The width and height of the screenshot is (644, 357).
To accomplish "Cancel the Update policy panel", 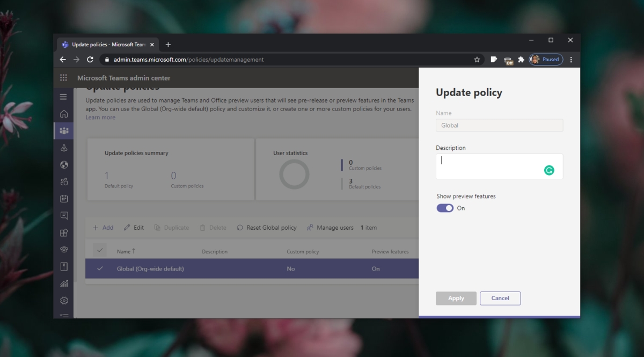I will 500,298.
